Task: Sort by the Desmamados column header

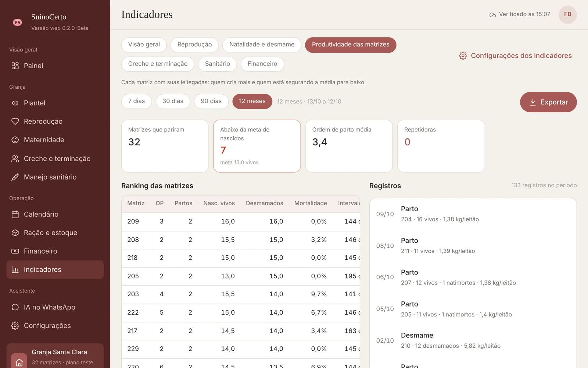Action: coord(265,203)
